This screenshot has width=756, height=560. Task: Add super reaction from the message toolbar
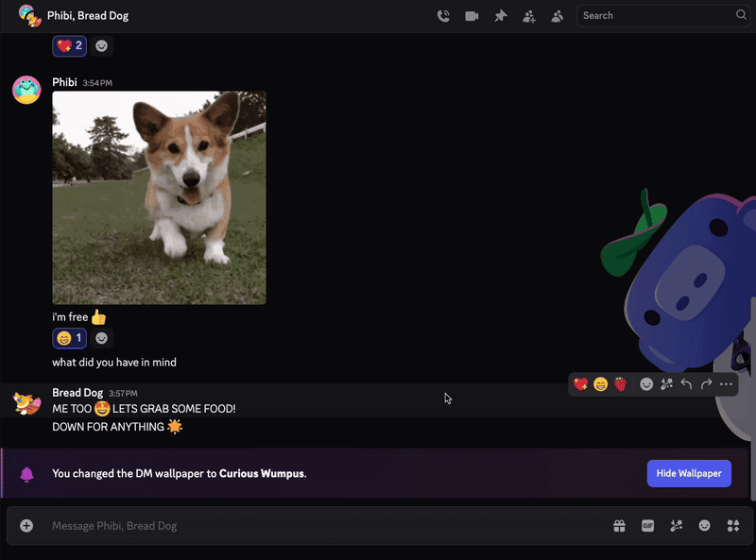tap(666, 384)
